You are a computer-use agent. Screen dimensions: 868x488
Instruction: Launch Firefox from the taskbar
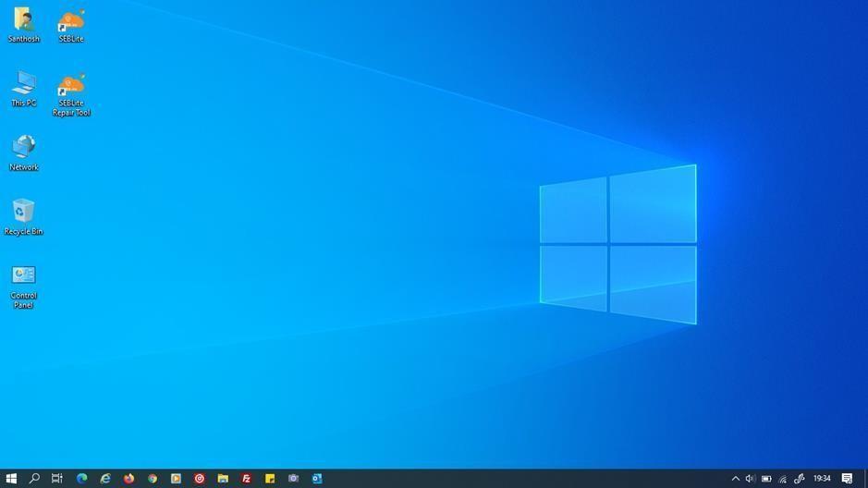click(x=128, y=479)
